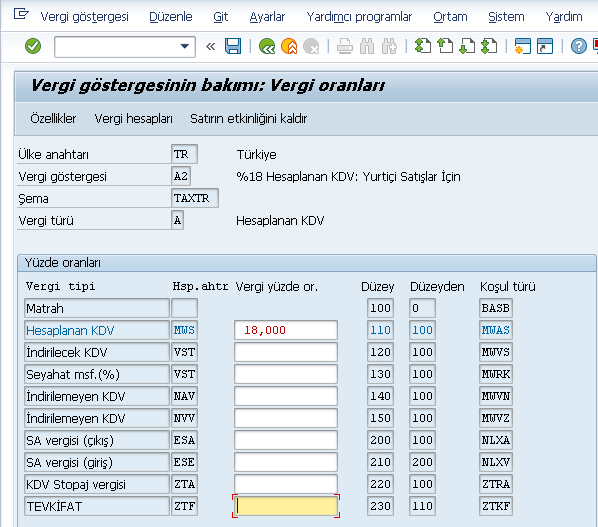This screenshot has height=527, width=598.
Task: Open Help with the question mark icon
Action: point(579,46)
